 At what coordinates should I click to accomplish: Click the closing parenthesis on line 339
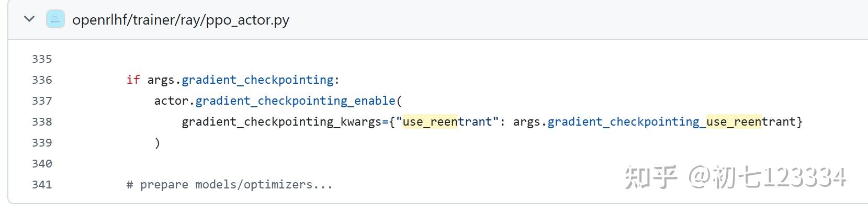tap(157, 143)
